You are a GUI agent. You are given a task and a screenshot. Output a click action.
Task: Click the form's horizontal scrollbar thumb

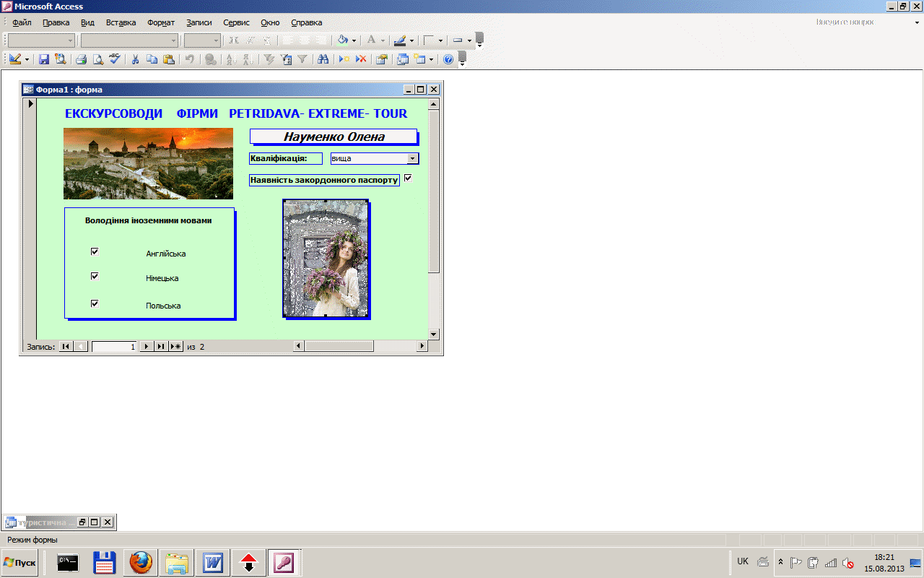point(338,347)
